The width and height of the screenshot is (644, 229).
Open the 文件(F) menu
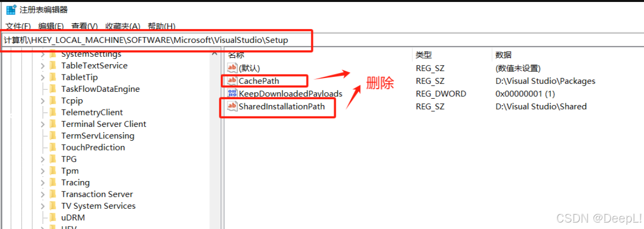click(18, 26)
